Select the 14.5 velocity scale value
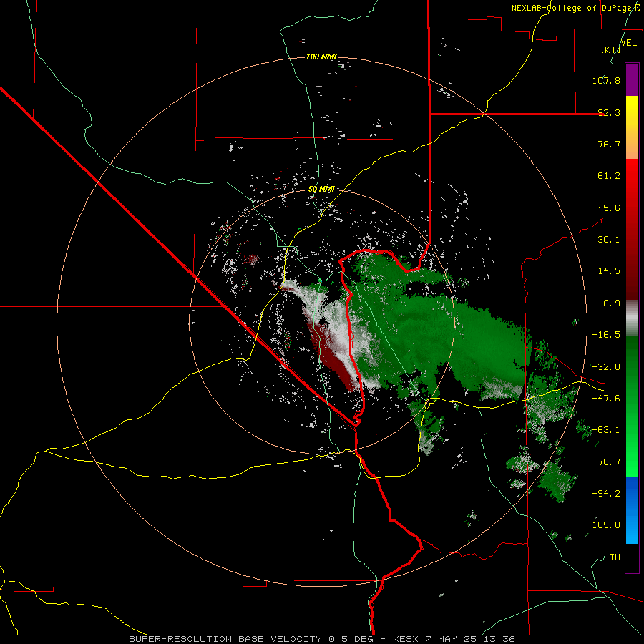644x644 pixels. coord(609,271)
